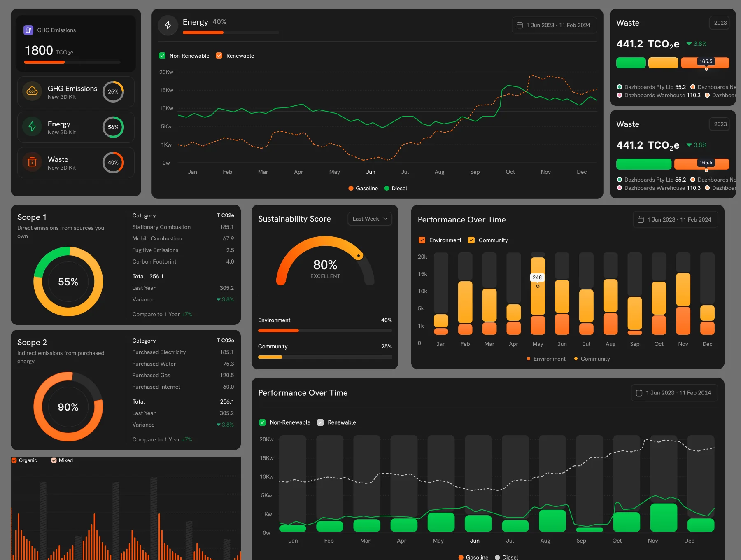Click the Sustainability Score 80% gauge
Viewport: 741px width, 560px height.
point(325,261)
